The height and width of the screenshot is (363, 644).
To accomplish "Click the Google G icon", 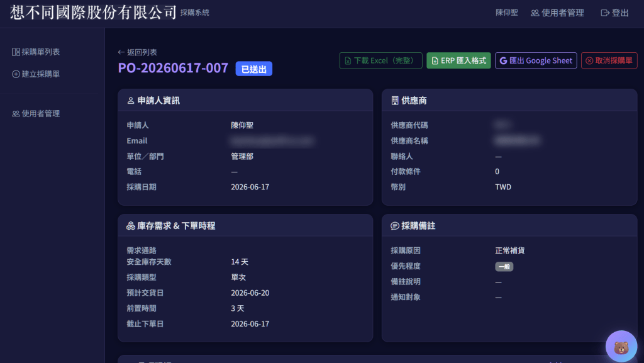I will (503, 61).
